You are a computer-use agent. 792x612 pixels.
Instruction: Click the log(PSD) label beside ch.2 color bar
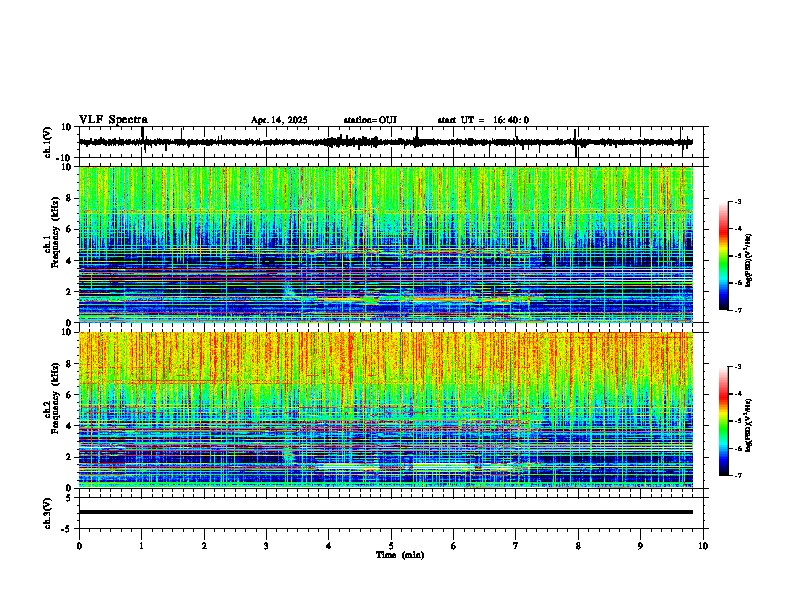coord(749,425)
